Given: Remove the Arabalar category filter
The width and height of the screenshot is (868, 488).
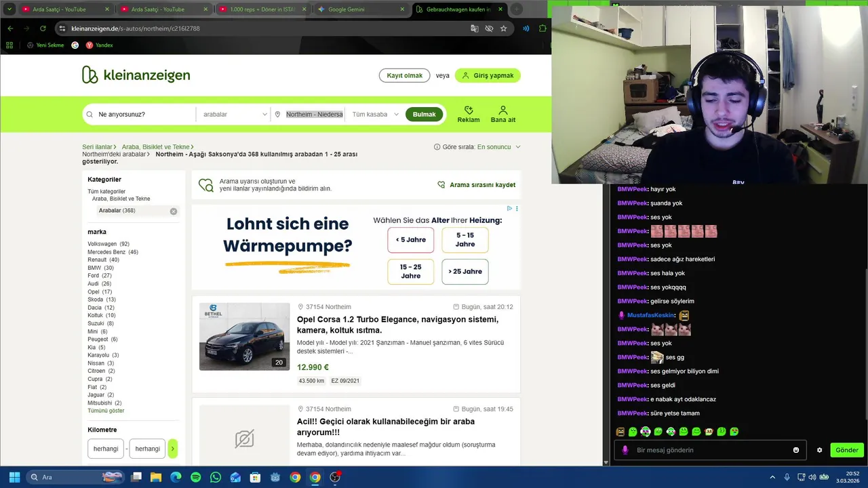Looking at the screenshot, I should (174, 211).
